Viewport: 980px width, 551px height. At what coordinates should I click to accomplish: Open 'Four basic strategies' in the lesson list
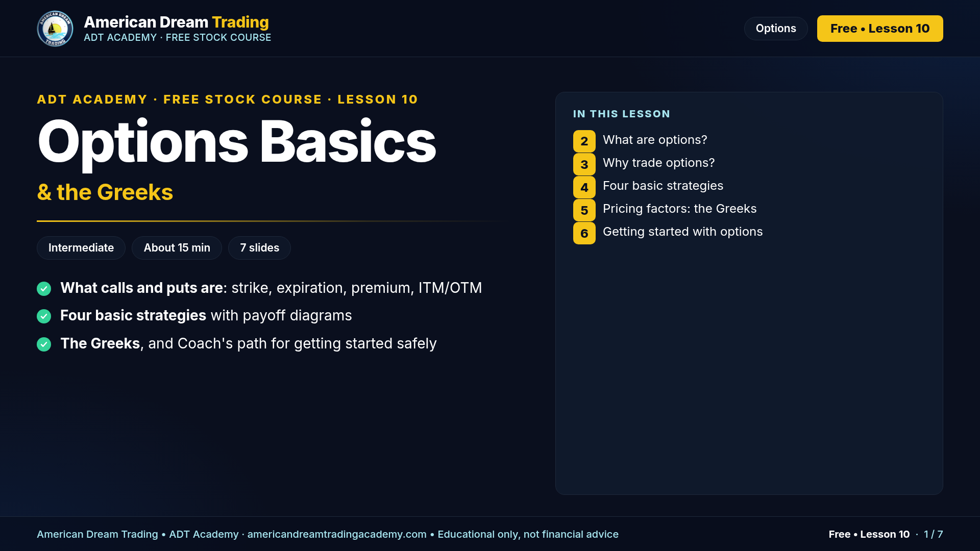[x=663, y=186]
